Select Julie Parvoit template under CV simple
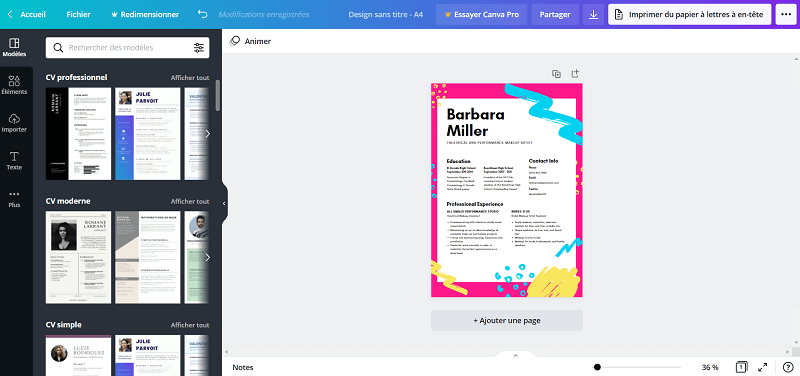The width and height of the screenshot is (800, 376). click(148, 356)
